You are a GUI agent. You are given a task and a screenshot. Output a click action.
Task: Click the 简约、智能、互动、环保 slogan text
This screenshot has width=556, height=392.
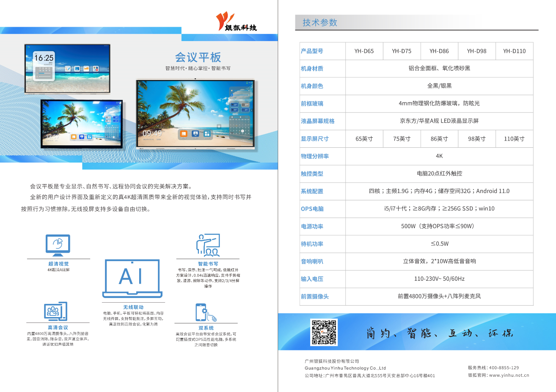(439, 333)
